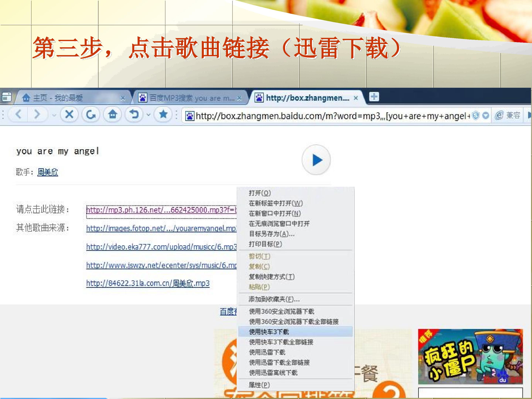Viewport: 532px width, 399px height.
Task: Click the video.eka777.com song link
Action: [161, 247]
